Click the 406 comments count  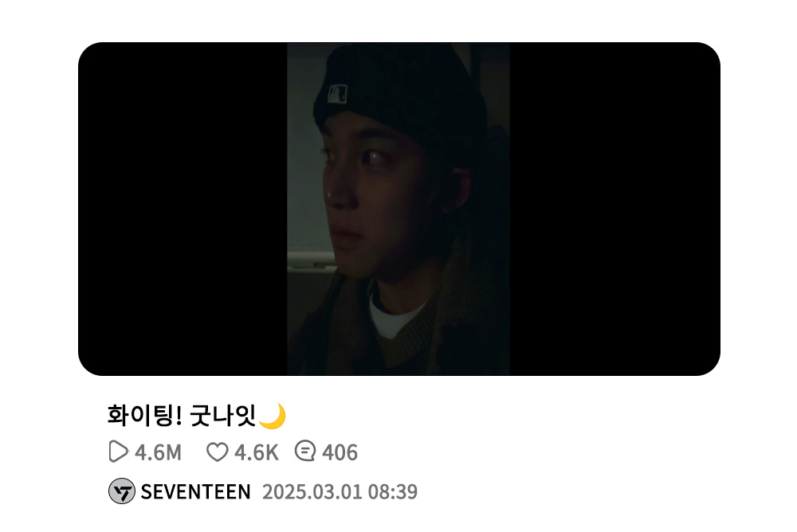(x=340, y=452)
